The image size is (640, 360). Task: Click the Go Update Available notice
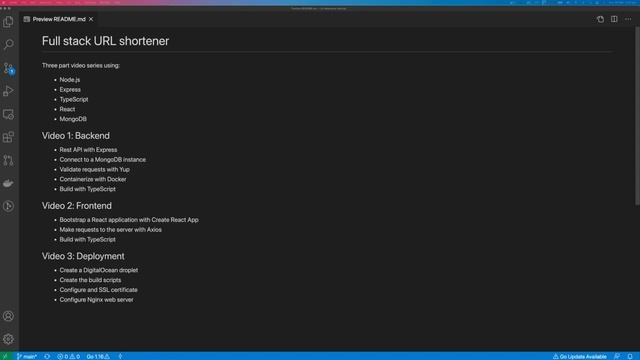click(x=579, y=356)
